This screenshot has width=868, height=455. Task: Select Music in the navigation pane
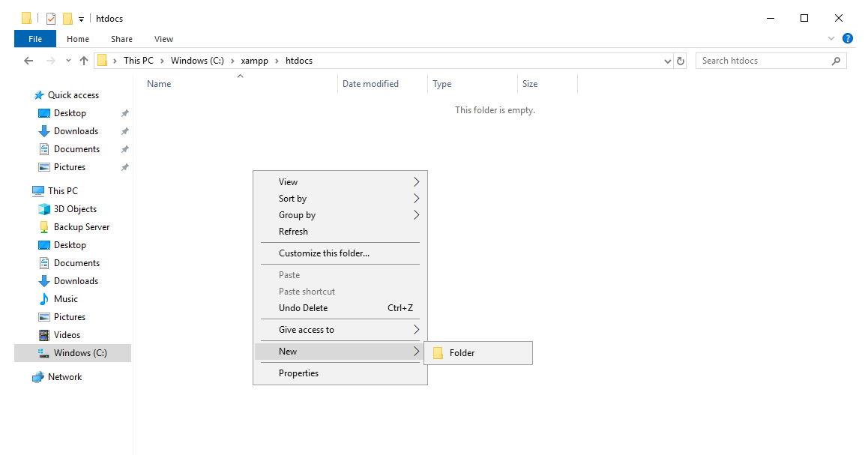65,299
